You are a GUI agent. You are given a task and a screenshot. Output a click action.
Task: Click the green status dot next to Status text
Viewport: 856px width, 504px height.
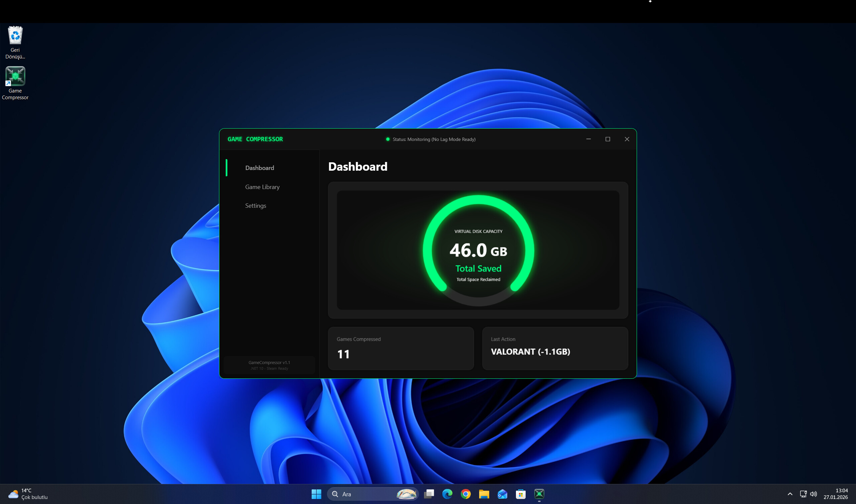pos(388,139)
